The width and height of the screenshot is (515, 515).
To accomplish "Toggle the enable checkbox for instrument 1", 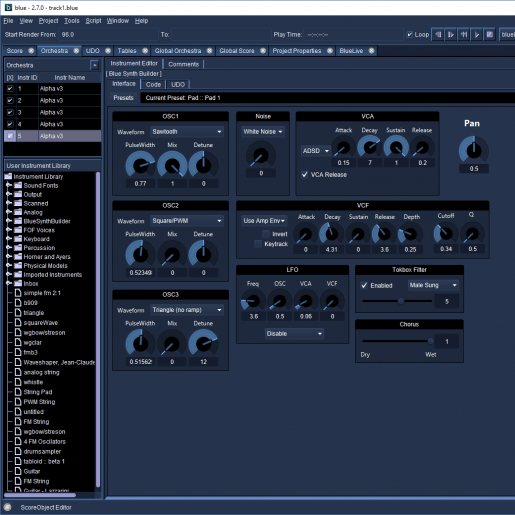I will (x=10, y=89).
